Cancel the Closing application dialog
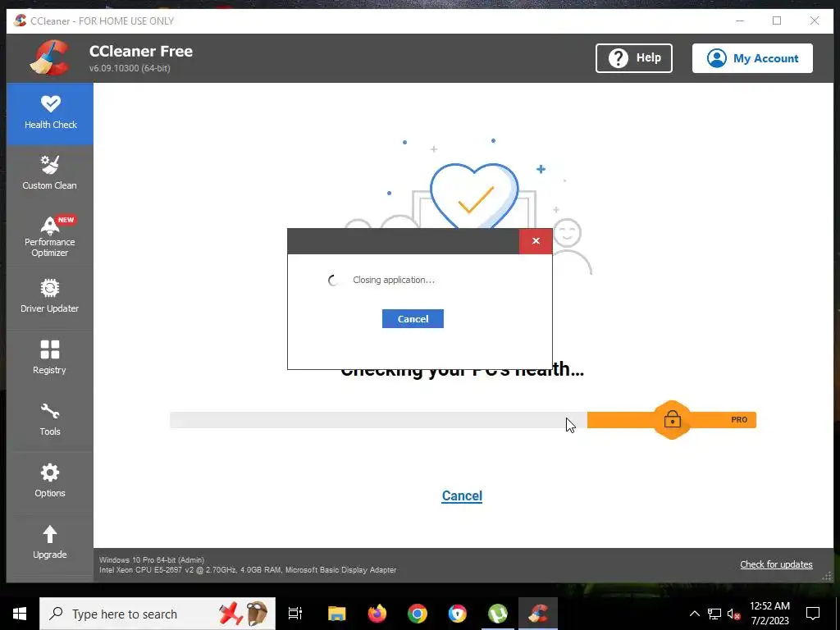The height and width of the screenshot is (630, 840). click(x=413, y=319)
